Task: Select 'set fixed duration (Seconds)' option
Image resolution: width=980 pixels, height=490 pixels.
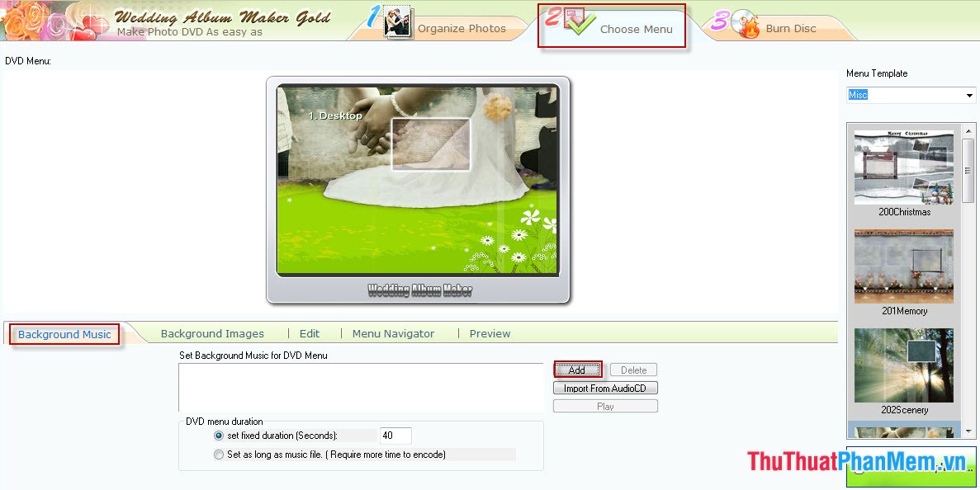Action: [218, 435]
